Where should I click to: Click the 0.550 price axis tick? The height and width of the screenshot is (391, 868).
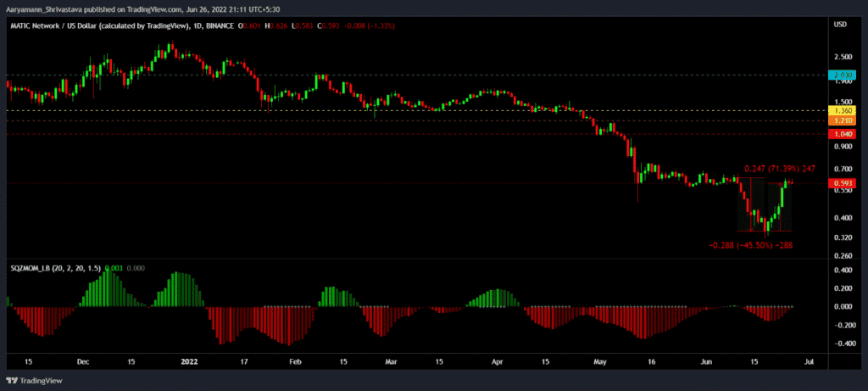842,190
